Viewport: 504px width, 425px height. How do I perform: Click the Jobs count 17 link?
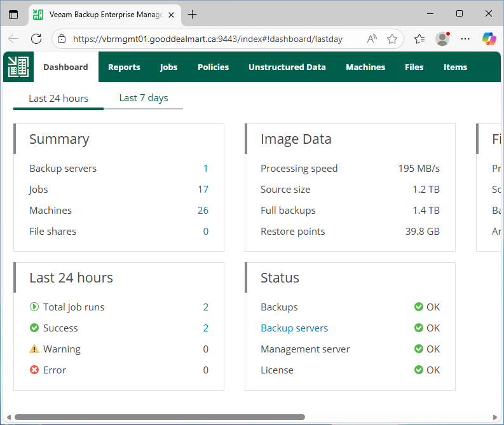point(203,190)
